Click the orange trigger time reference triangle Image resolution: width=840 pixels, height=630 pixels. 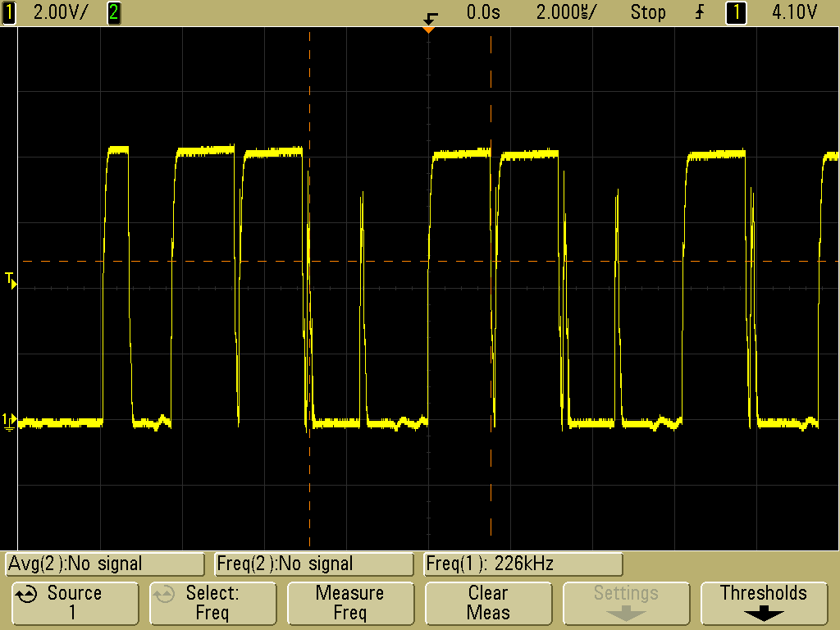[x=428, y=30]
